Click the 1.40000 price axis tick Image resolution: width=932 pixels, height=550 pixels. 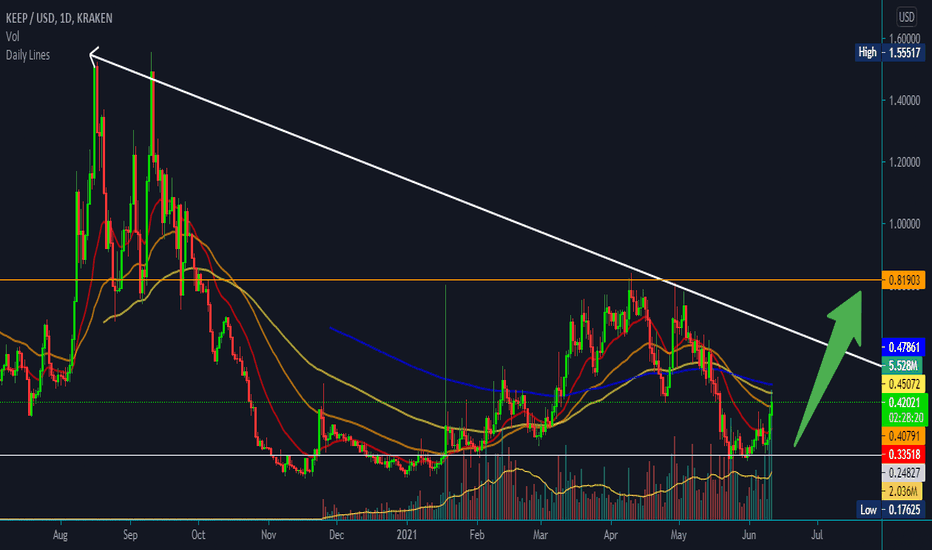coord(905,100)
